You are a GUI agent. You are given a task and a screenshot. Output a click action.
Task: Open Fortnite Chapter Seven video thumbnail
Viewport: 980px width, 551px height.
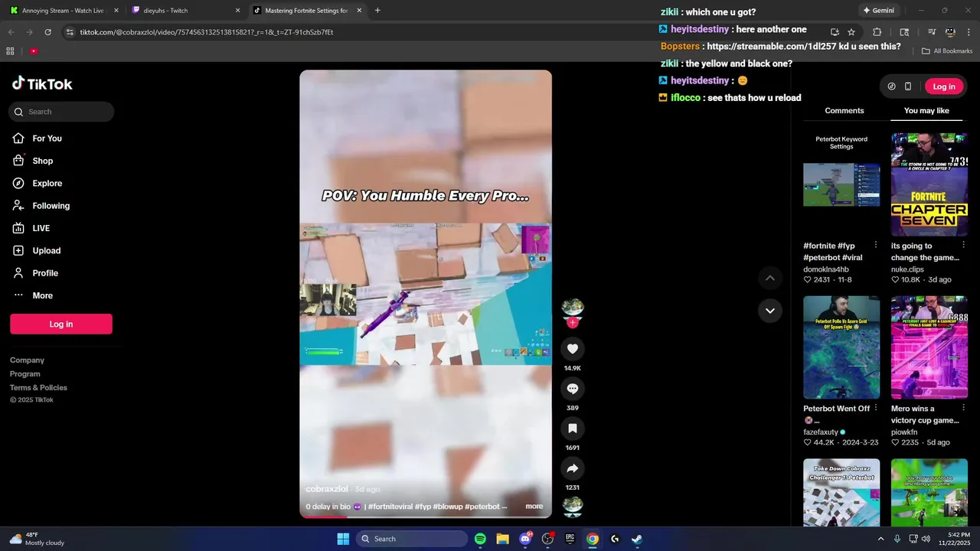(929, 184)
